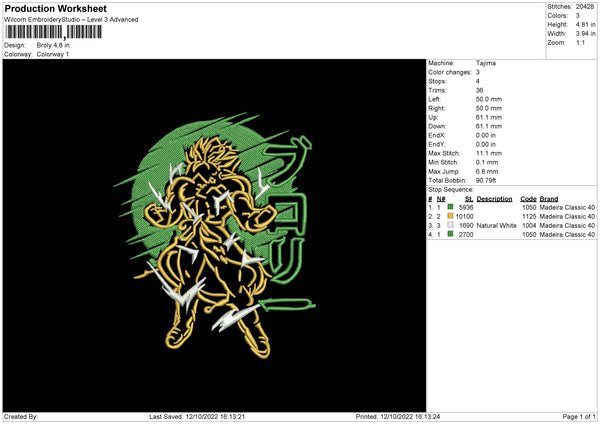Click the Max Jump value 6.8 mm

[487, 171]
